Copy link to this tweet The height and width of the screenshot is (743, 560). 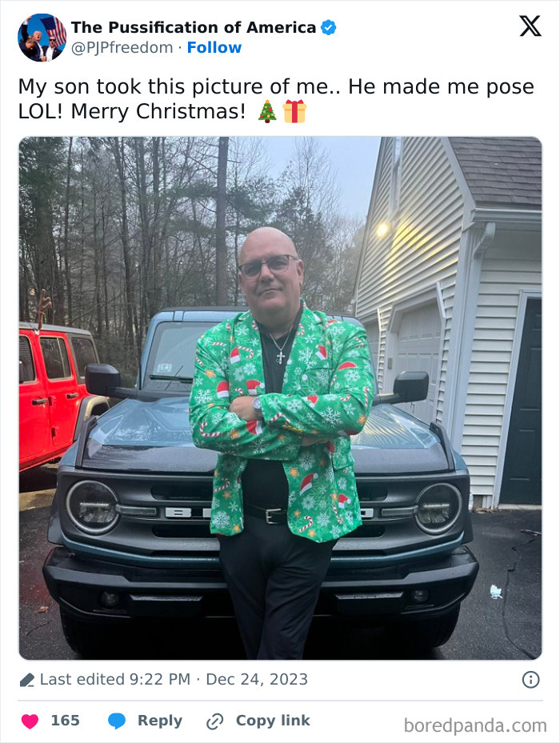point(273,721)
